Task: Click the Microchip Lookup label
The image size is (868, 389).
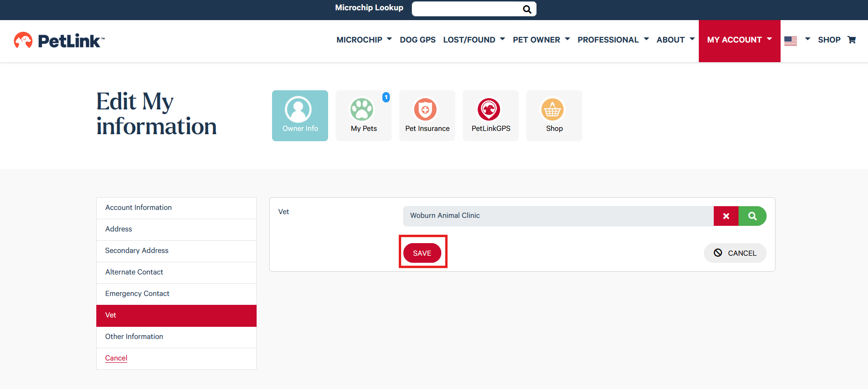Action: pyautogui.click(x=369, y=7)
